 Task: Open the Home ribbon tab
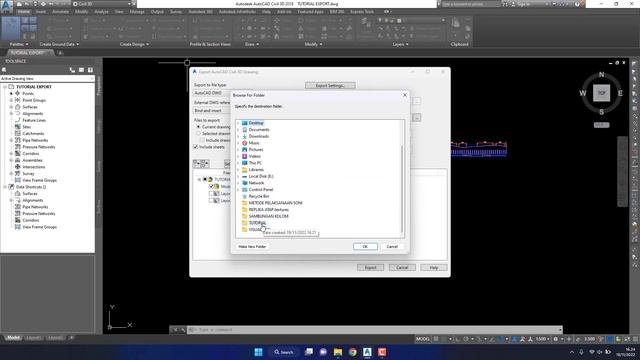pos(23,11)
